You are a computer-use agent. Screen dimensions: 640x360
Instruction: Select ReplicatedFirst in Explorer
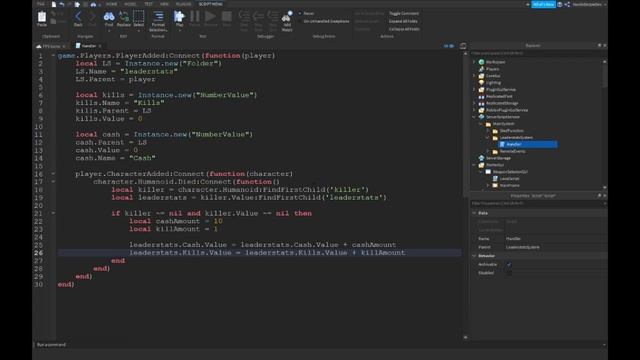click(499, 96)
